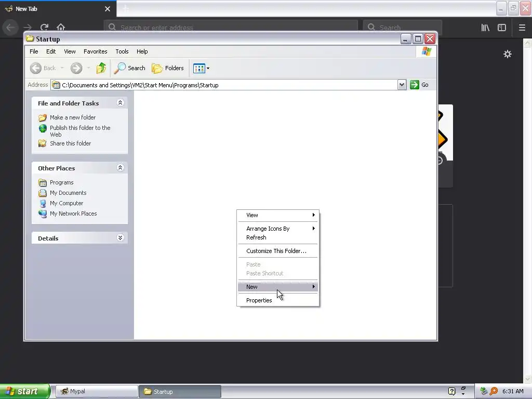Click Mypal address bar field
Screen dimensions: 532x399
click(231, 28)
